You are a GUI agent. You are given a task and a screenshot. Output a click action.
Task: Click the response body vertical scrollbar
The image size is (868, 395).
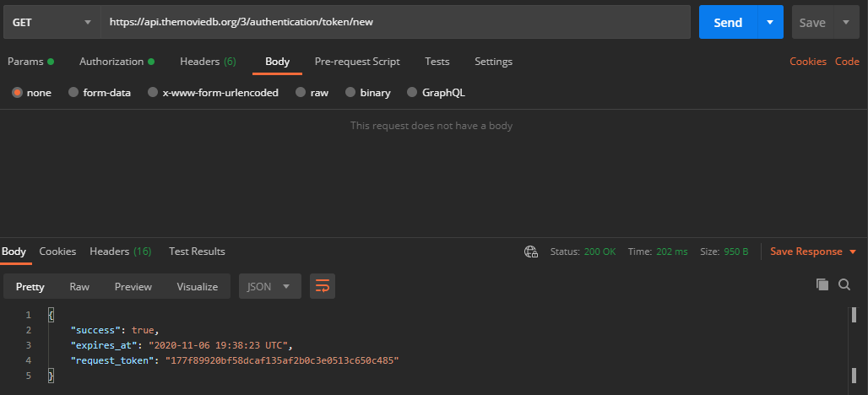click(854, 345)
